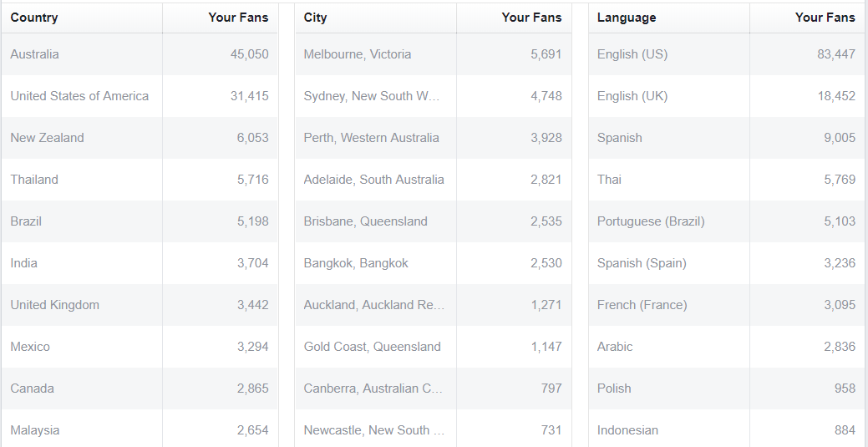868x447 pixels.
Task: Select the Indonesian language row
Action: point(726,430)
